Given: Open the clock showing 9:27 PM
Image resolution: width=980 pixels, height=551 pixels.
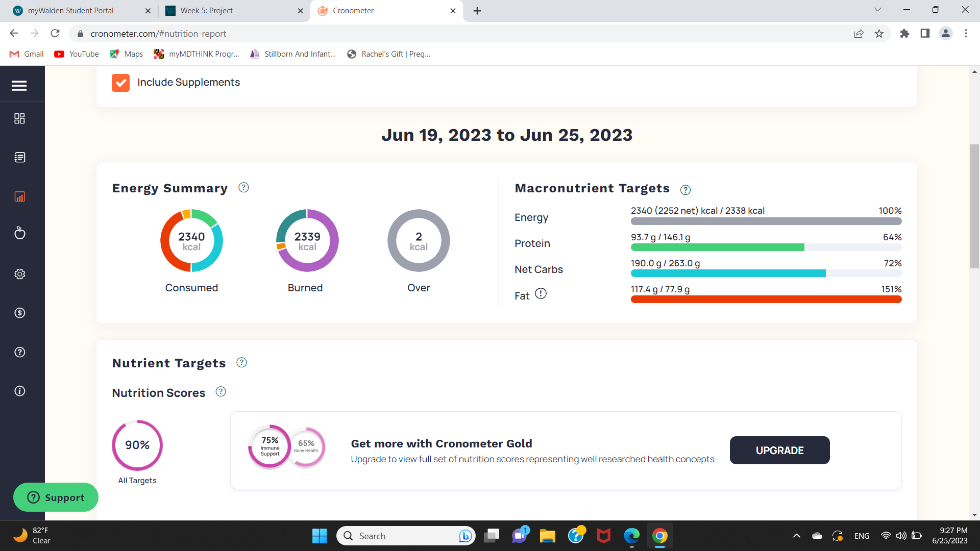Looking at the screenshot, I should coord(949,536).
